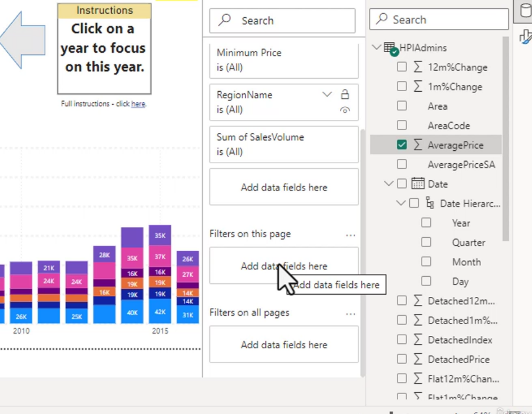Check the Year checkbox
532x414 pixels.
[x=426, y=222]
